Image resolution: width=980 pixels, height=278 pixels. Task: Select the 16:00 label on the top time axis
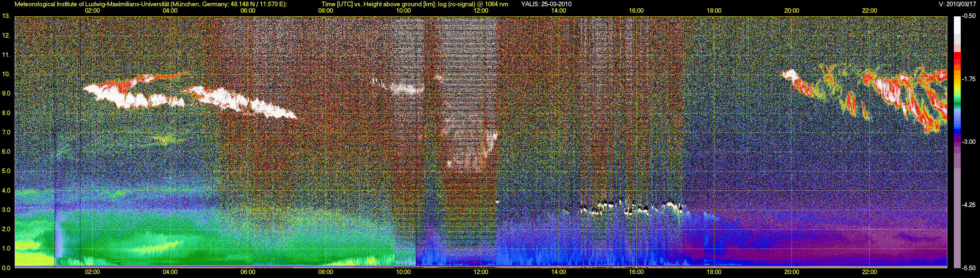tap(636, 11)
